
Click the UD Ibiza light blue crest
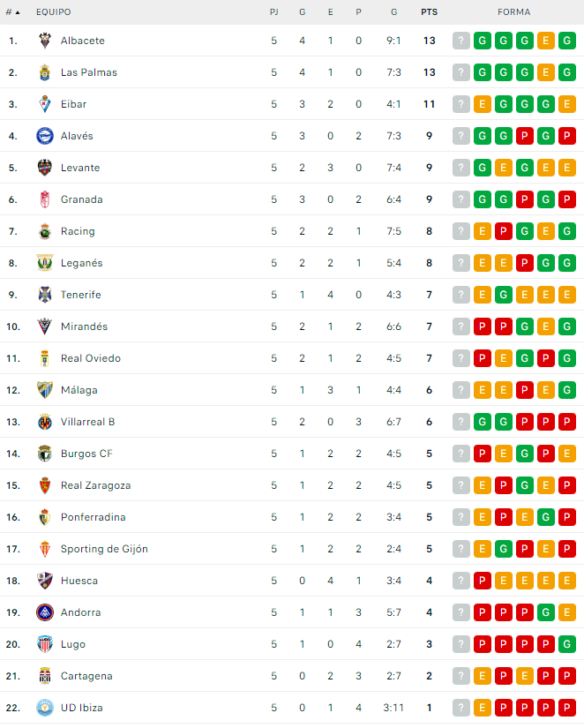pos(45,708)
